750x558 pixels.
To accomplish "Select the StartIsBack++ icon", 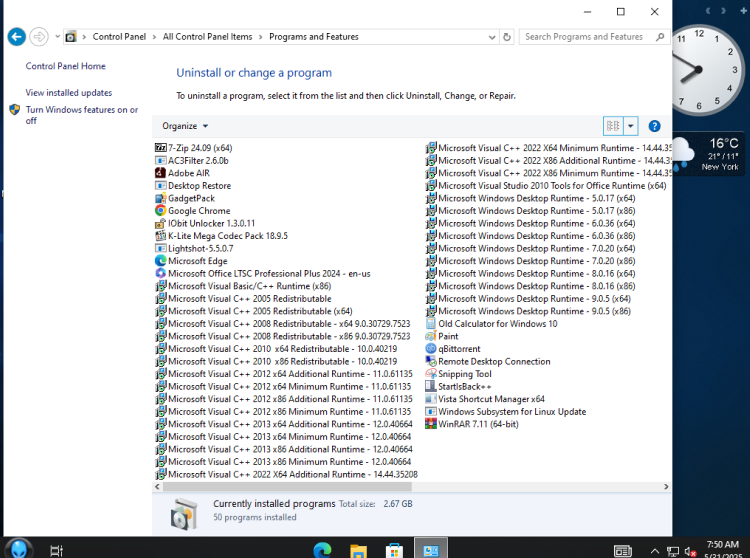I will (431, 386).
